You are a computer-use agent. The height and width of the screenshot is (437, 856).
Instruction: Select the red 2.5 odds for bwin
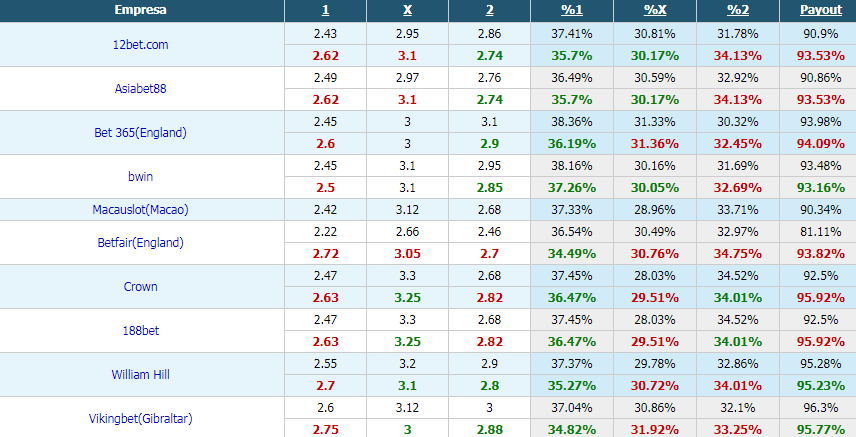pos(325,188)
